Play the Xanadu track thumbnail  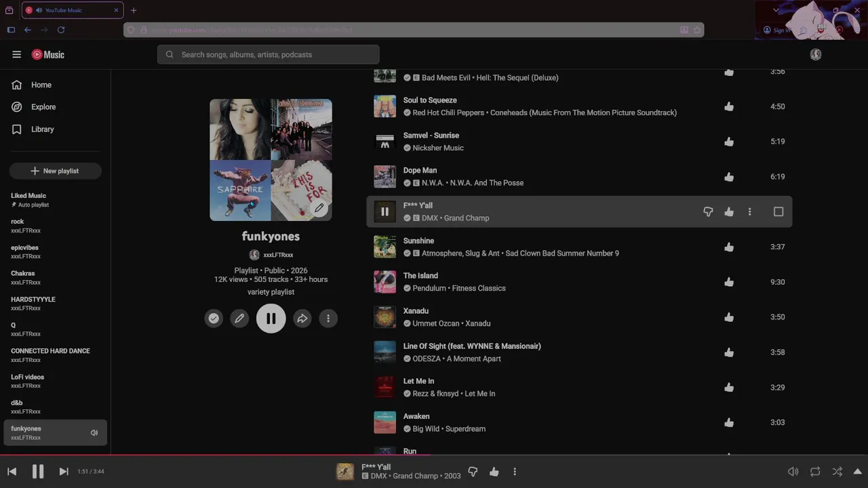384,317
